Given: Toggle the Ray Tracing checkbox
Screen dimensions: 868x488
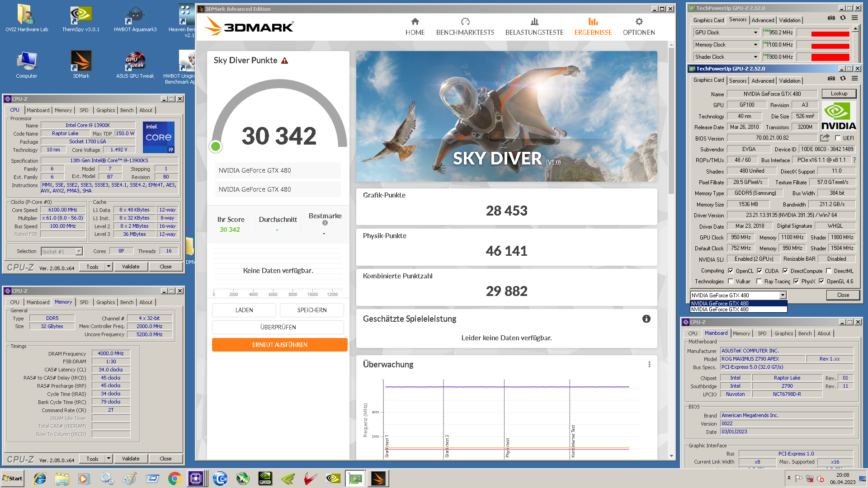Looking at the screenshot, I should (x=759, y=282).
